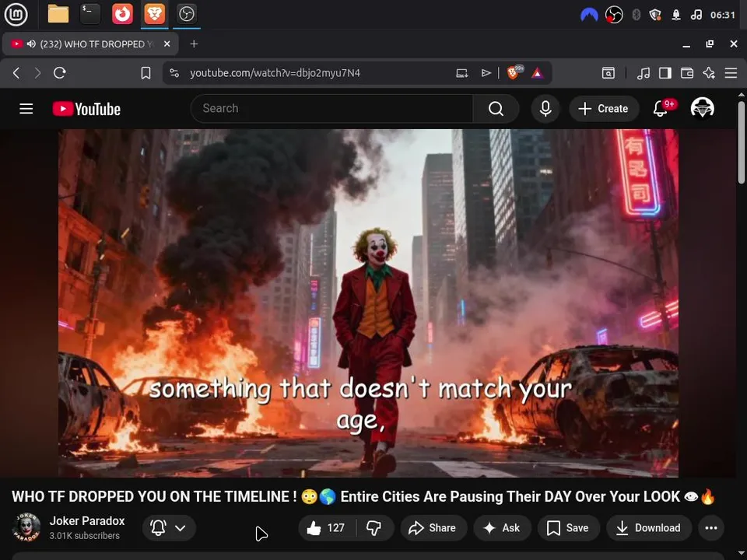Open more actions ellipsis menu
Image resolution: width=747 pixels, height=560 pixels.
click(x=710, y=527)
